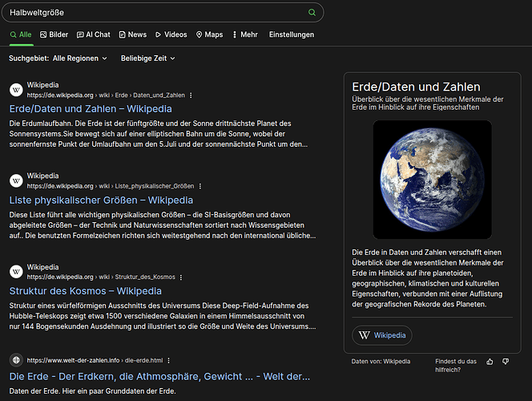Click the 'Erde/Daten und Zahlen' panel heading
532x401 pixels.
click(x=416, y=87)
